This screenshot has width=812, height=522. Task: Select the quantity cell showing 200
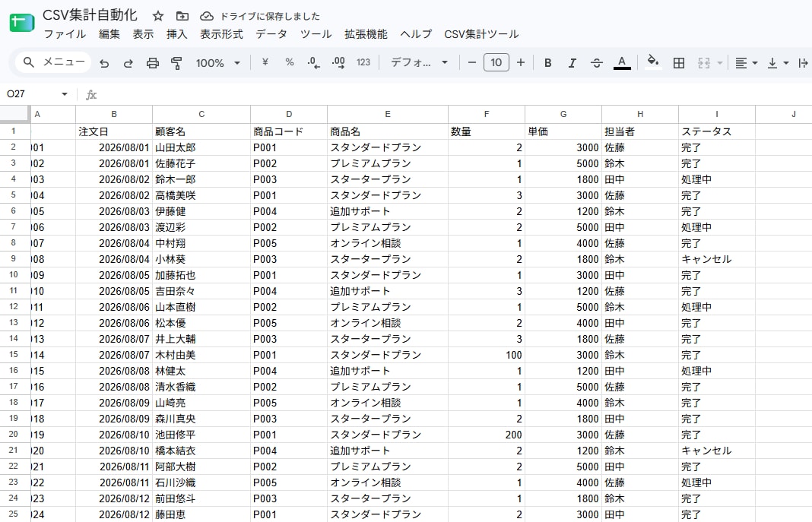pos(487,435)
